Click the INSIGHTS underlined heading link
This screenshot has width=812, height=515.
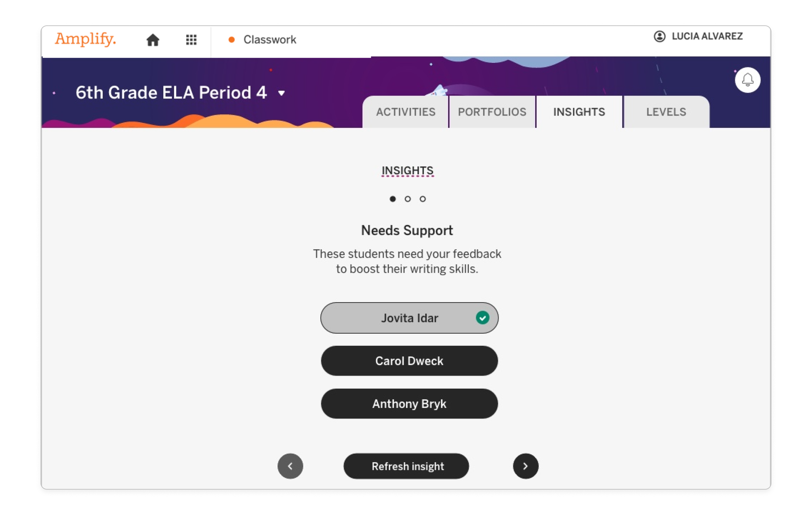(x=407, y=171)
